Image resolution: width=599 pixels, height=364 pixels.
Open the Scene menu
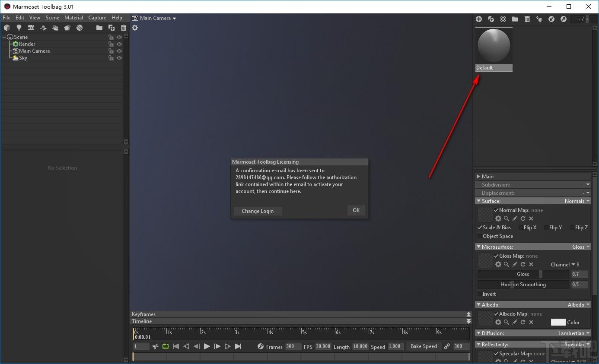tap(52, 18)
